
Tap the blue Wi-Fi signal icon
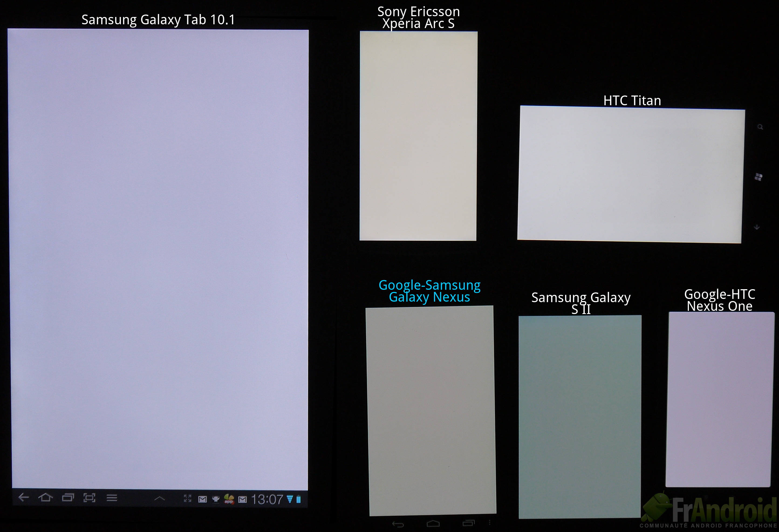click(290, 499)
